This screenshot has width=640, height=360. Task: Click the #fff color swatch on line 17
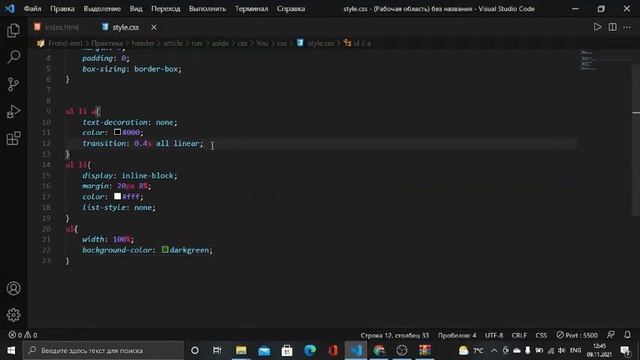tap(117, 196)
